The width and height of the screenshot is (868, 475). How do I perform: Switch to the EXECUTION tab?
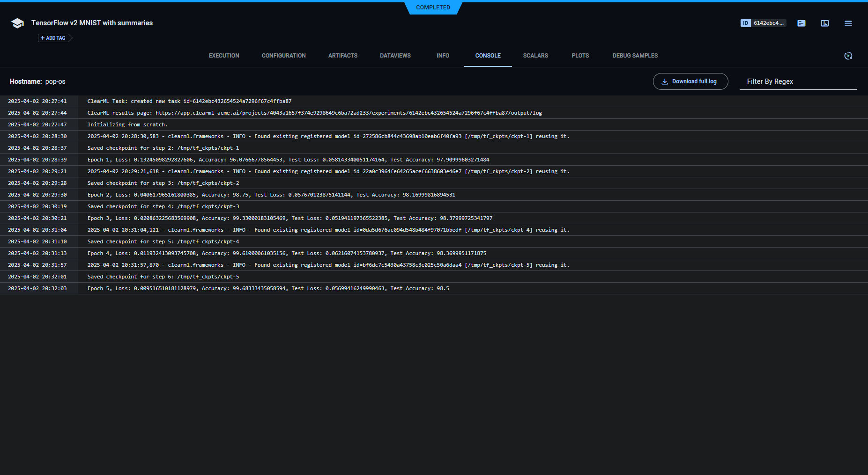click(x=223, y=56)
